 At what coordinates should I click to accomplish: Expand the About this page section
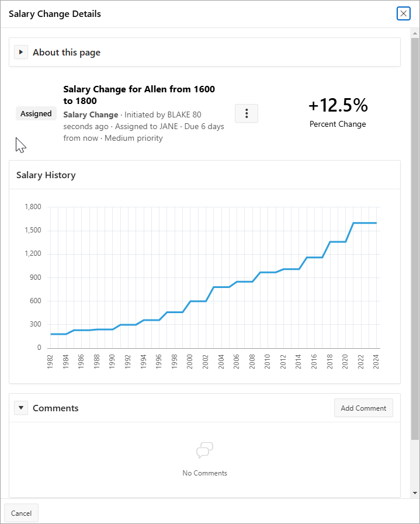pos(21,53)
